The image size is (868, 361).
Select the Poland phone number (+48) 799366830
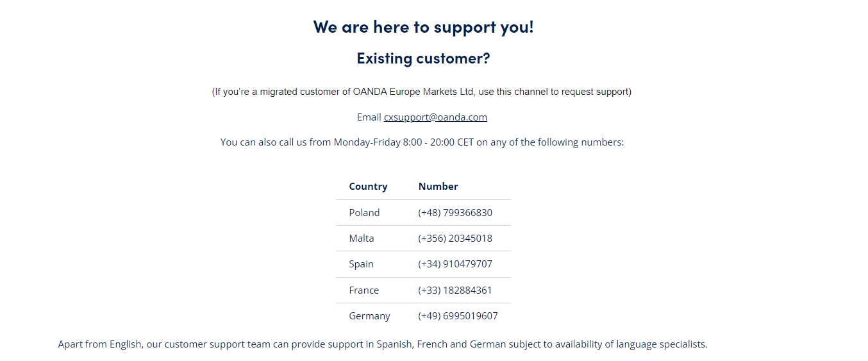pyautogui.click(x=455, y=213)
